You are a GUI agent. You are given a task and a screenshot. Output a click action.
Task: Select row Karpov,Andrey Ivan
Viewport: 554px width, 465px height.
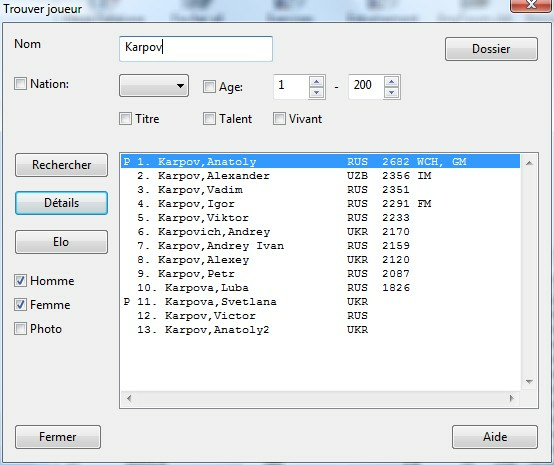[320, 246]
